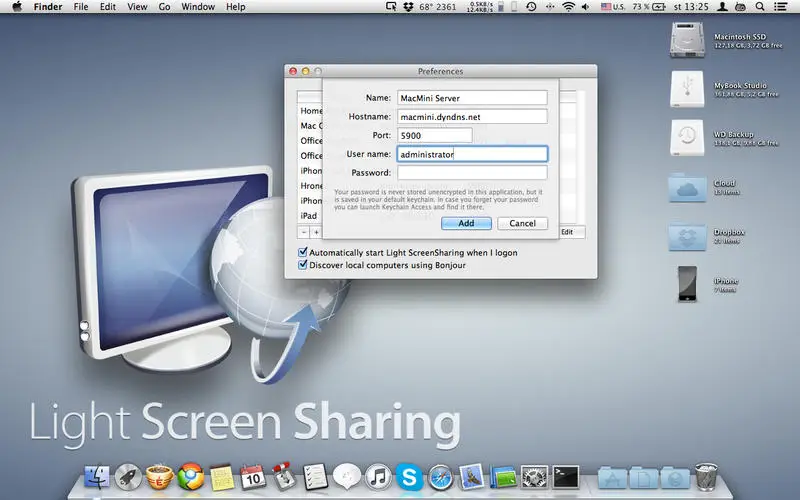
Task: Select the WD Backup drive icon
Action: pos(688,139)
